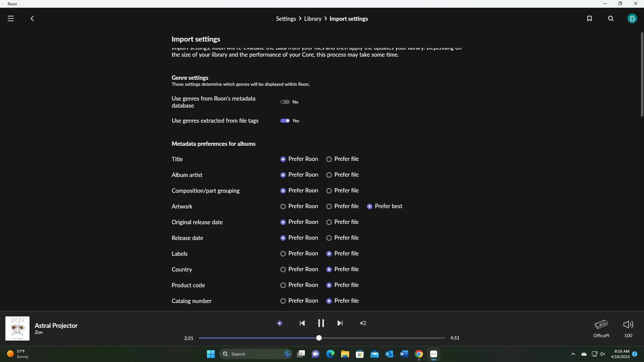The image size is (644, 362).
Task: Click the Roon Radio sparkle icon
Action: click(279, 323)
